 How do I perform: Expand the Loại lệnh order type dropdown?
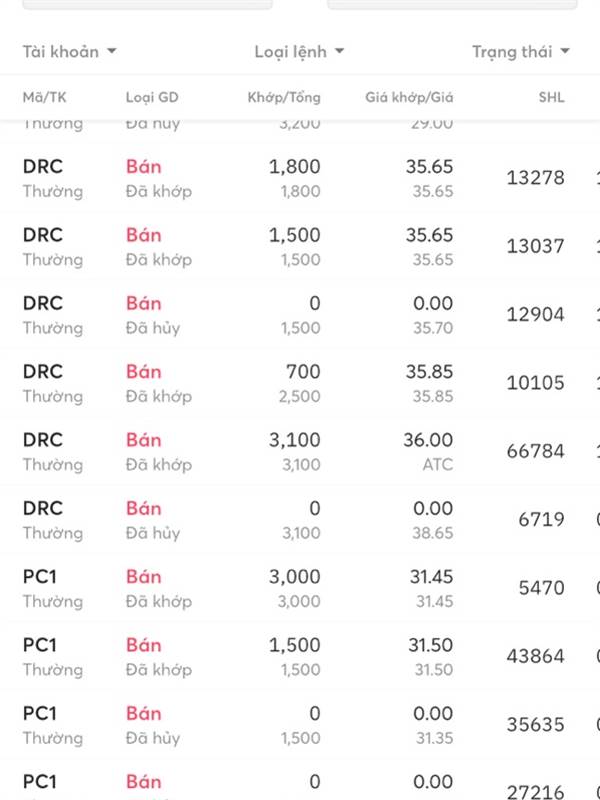coord(299,52)
